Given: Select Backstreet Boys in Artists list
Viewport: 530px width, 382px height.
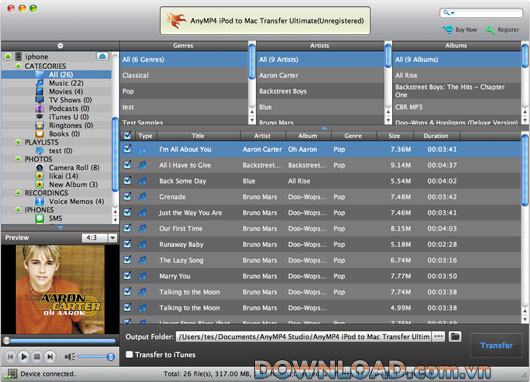Looking at the screenshot, I should 320,91.
